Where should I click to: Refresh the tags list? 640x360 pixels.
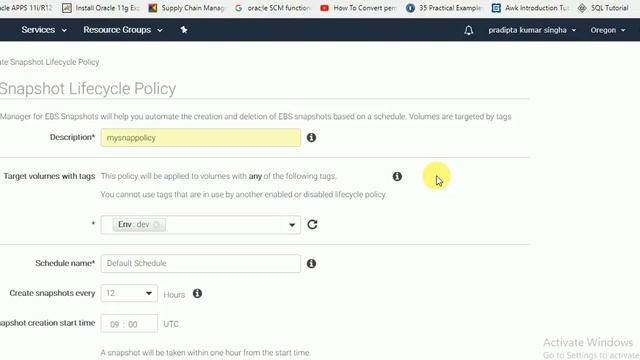(x=312, y=224)
